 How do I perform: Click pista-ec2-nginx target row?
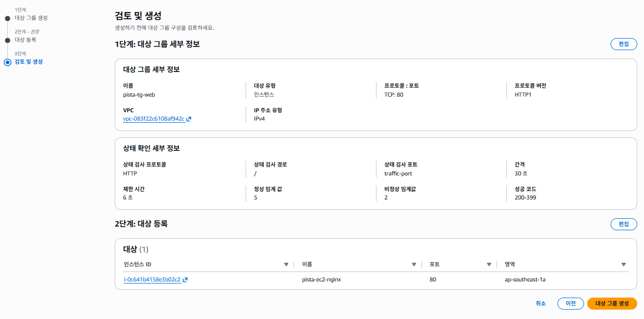click(x=376, y=280)
